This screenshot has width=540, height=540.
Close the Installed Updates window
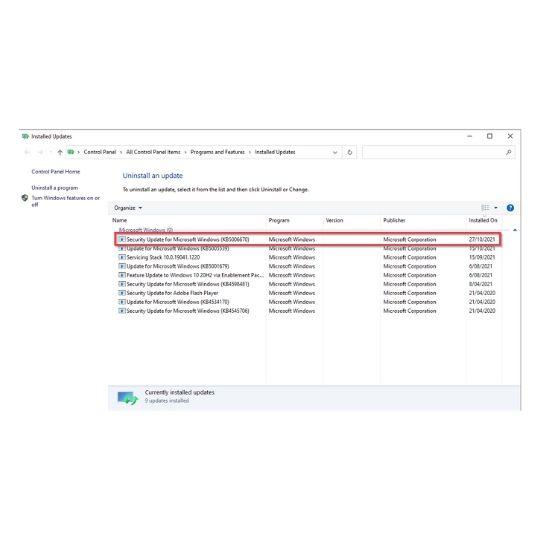tap(510, 136)
